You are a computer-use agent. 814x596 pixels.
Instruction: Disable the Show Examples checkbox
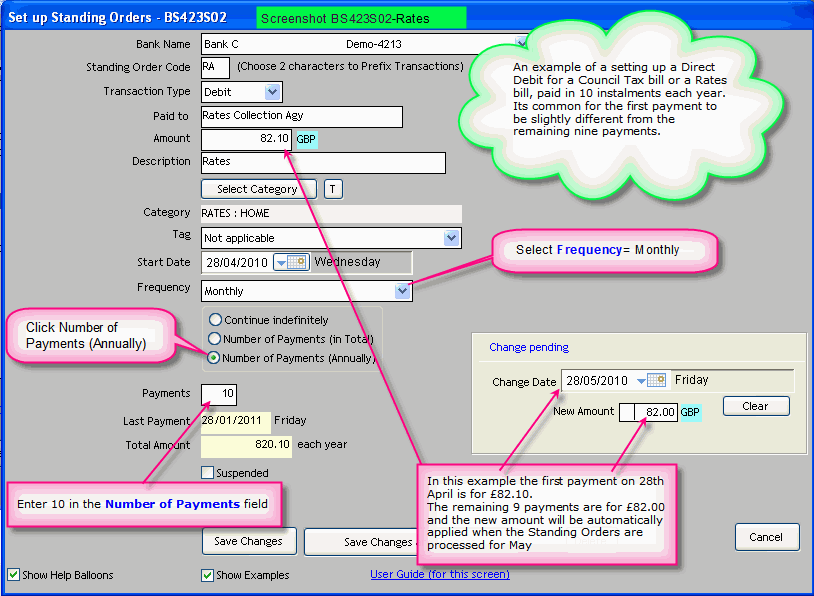(x=208, y=575)
